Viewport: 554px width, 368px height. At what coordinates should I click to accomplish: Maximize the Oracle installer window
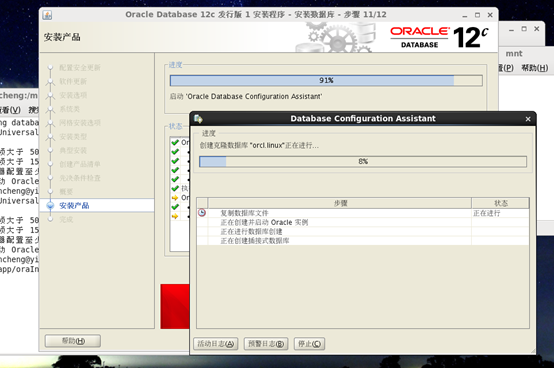[x=477, y=15]
